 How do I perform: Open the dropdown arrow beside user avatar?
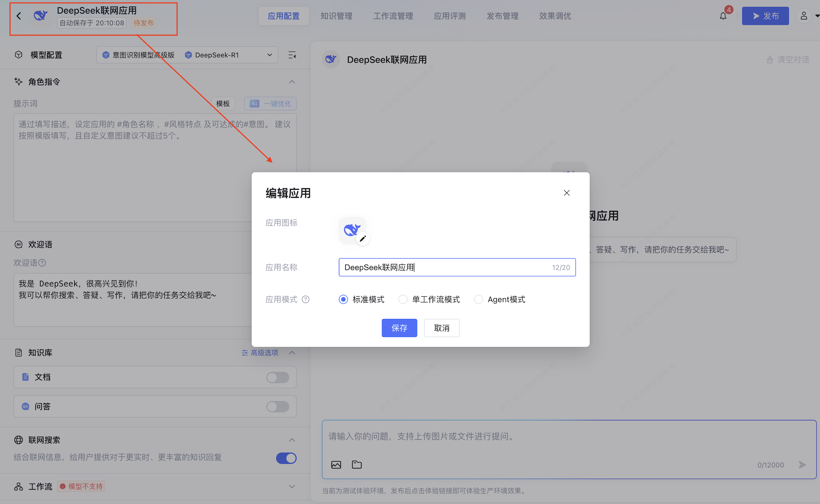(x=817, y=16)
